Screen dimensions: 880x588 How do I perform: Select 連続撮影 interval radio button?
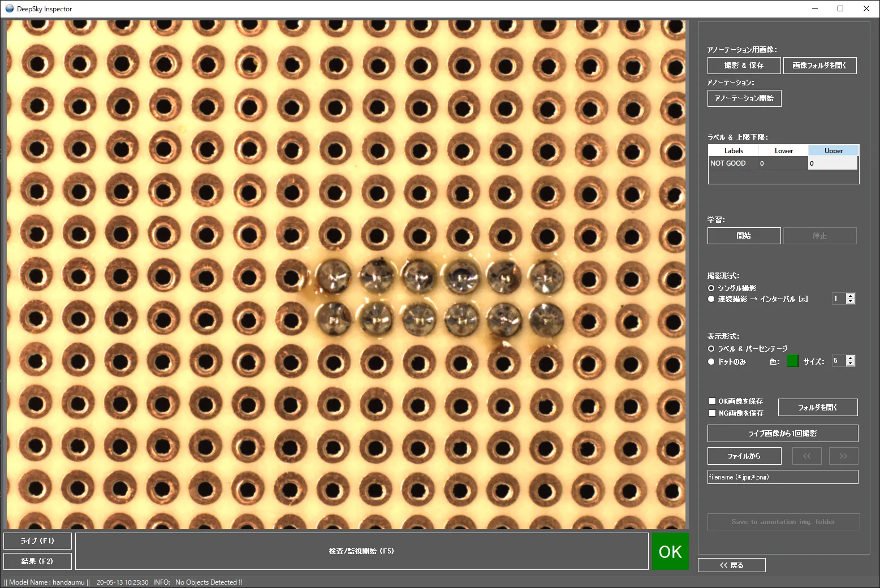pos(711,299)
